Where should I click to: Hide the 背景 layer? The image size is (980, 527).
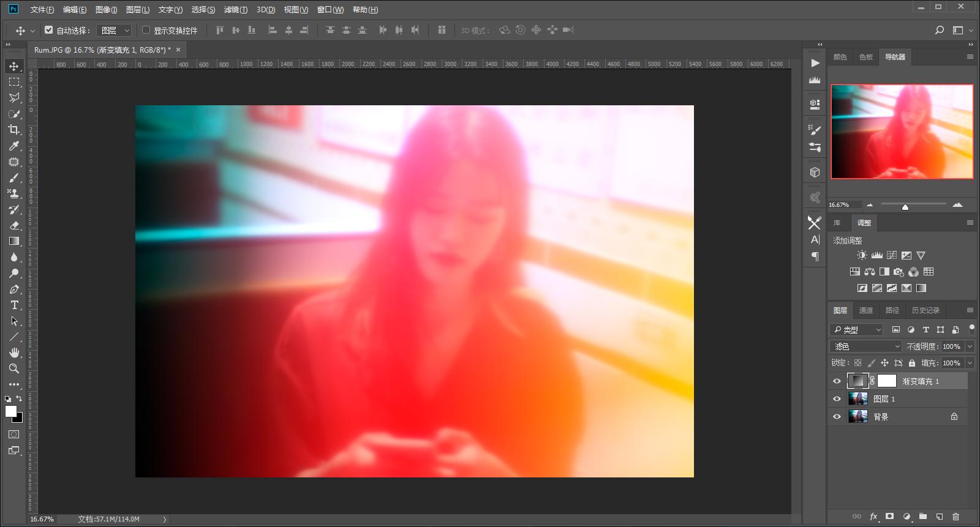coord(837,417)
